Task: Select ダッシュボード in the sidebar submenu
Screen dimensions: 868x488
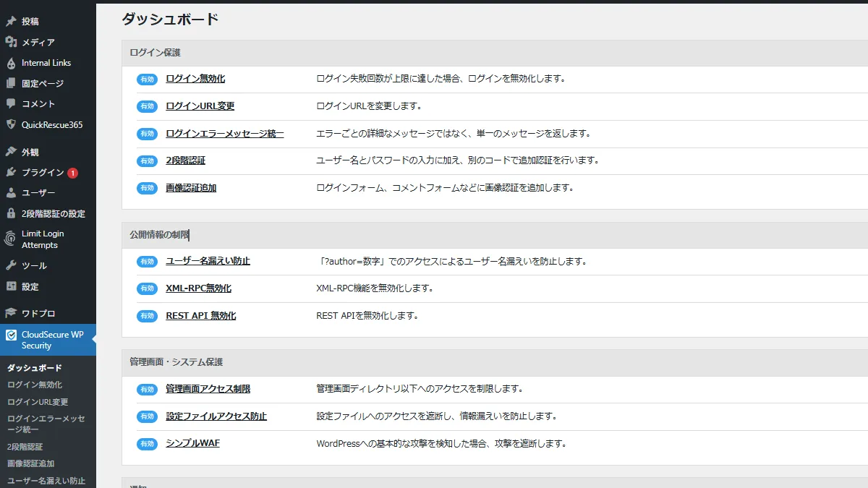Action: coord(35,368)
